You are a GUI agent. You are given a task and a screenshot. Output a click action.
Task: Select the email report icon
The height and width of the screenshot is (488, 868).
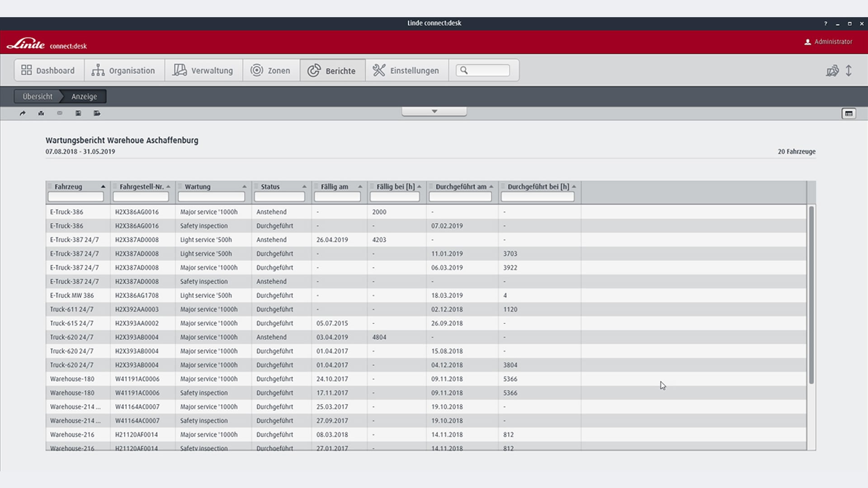point(59,113)
